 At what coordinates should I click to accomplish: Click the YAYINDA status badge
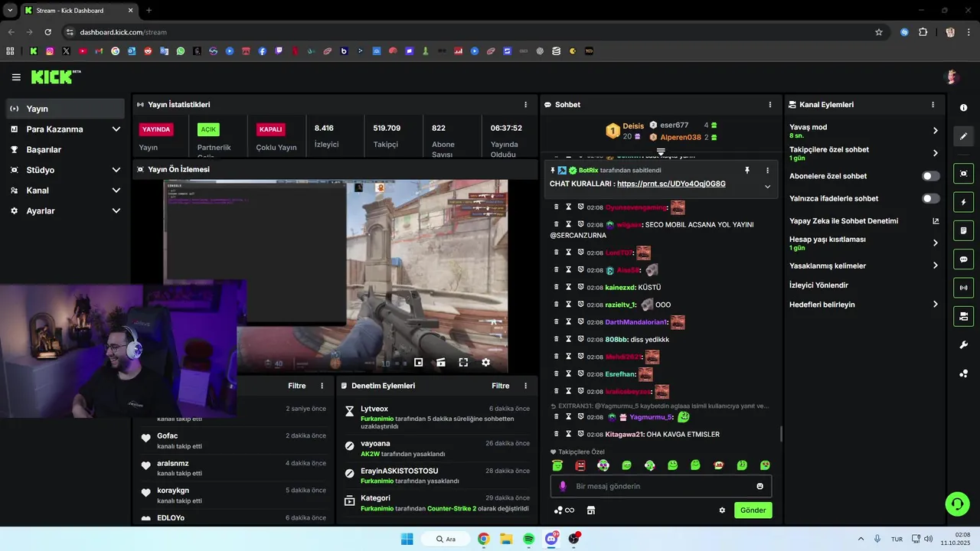pos(156,129)
